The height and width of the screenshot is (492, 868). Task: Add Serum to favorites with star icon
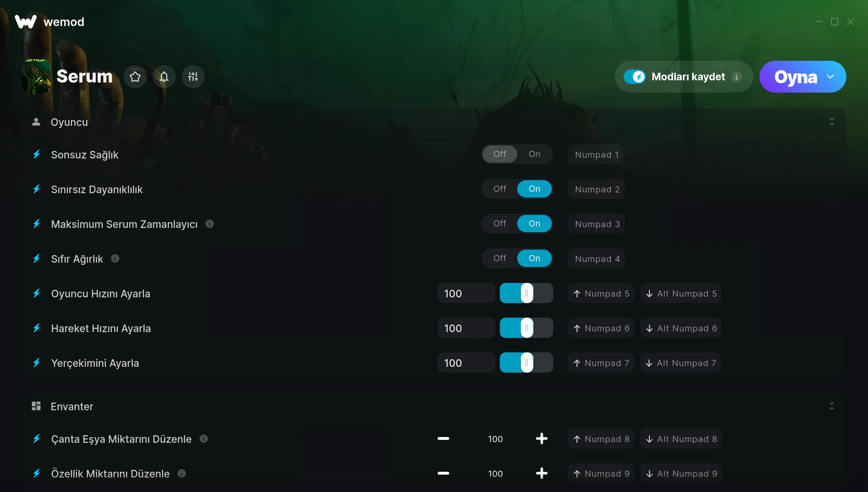click(x=135, y=77)
